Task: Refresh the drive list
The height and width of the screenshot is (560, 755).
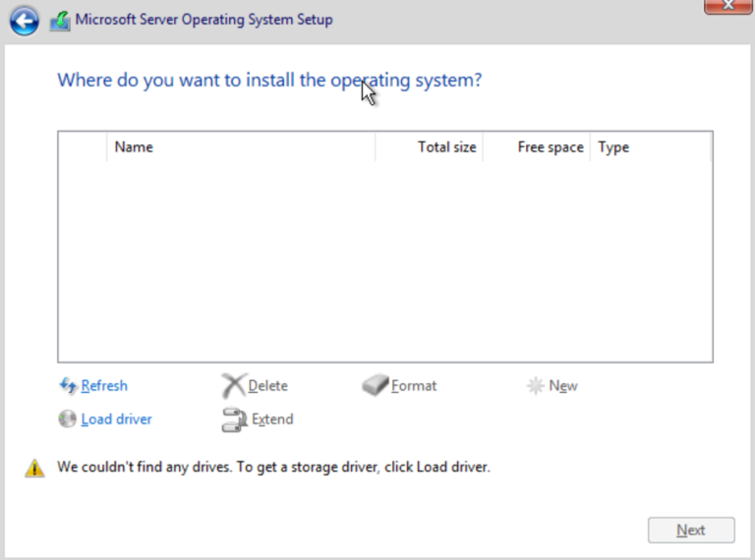Action: tap(104, 386)
